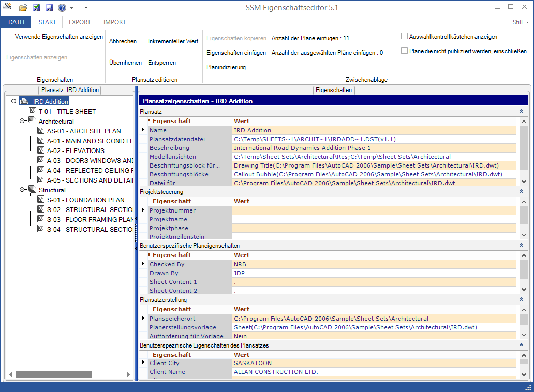This screenshot has height=392, width=534.
Task: Switch to the EXPORT ribbon tab
Action: pyautogui.click(x=80, y=22)
